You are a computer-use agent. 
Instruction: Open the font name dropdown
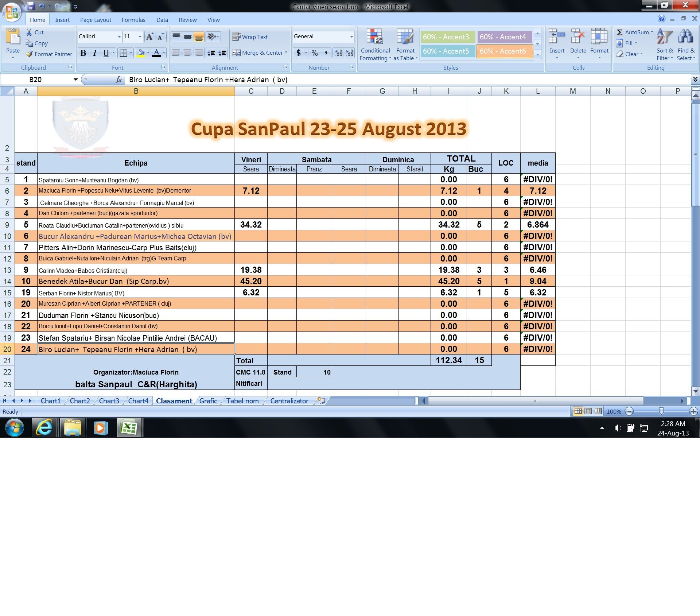[x=119, y=36]
